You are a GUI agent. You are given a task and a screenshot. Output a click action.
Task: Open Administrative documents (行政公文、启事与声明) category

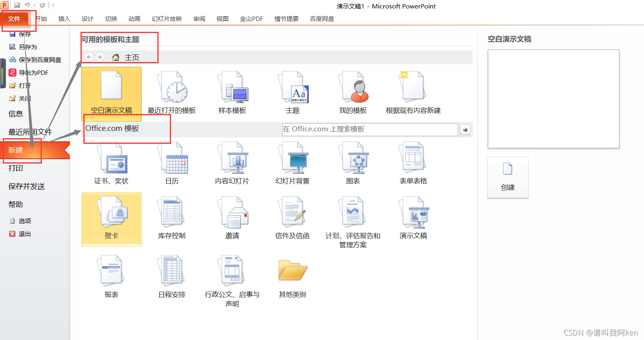(232, 281)
